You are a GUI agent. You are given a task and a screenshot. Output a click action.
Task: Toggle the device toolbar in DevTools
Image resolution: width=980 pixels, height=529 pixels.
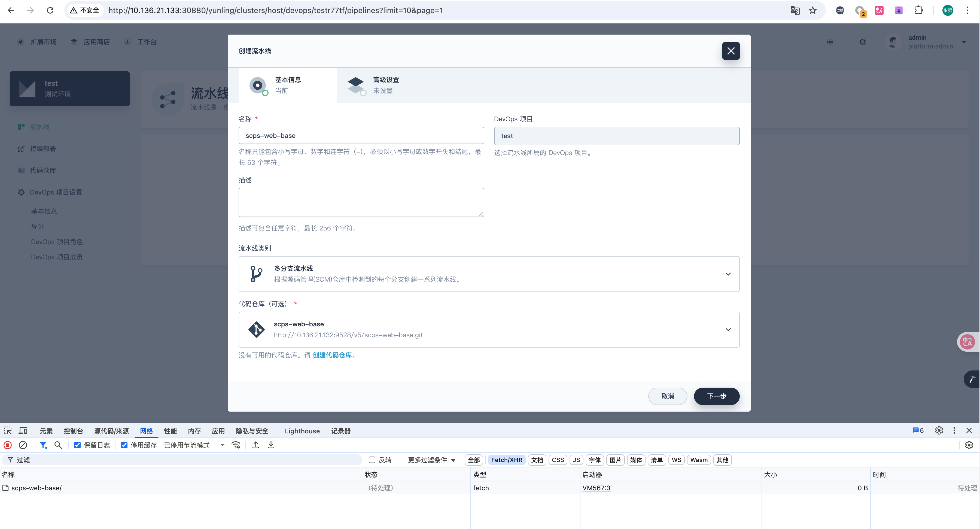point(23,430)
